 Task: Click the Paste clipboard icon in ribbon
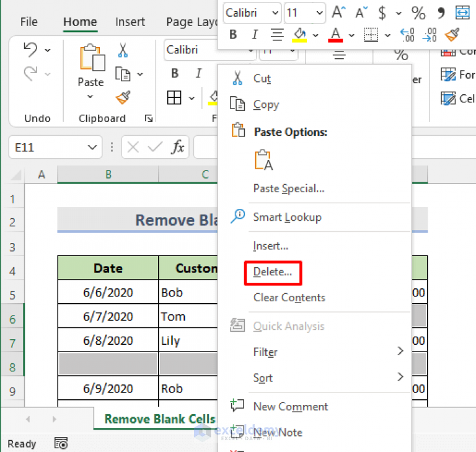(92, 58)
